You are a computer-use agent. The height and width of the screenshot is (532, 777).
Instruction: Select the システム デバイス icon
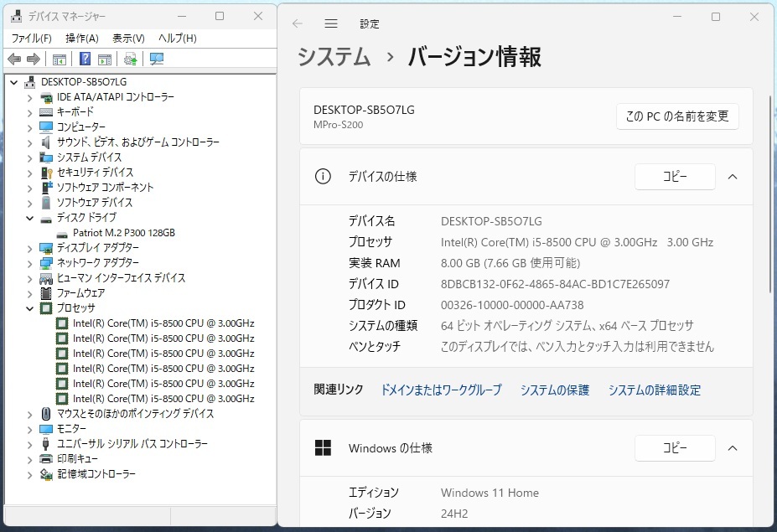coord(46,158)
